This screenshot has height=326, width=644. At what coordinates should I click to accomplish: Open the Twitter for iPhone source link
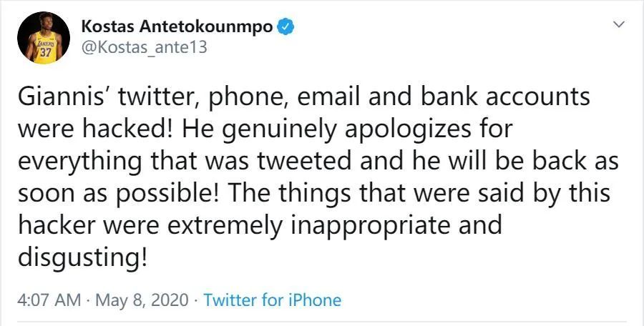tap(272, 300)
